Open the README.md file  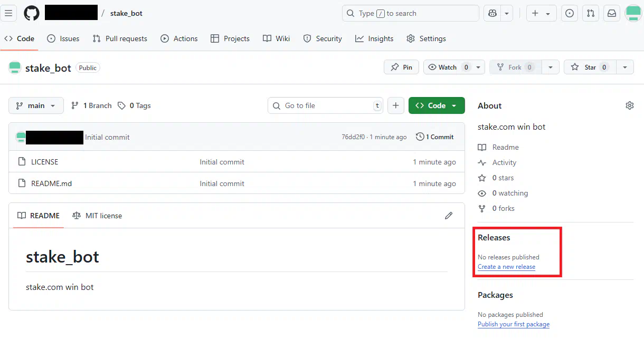51,183
